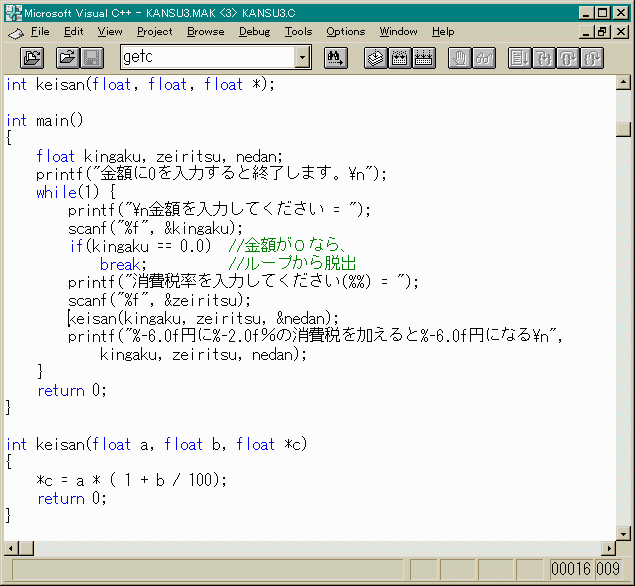Click the horizontal scrollbar right arrow

tap(607, 549)
